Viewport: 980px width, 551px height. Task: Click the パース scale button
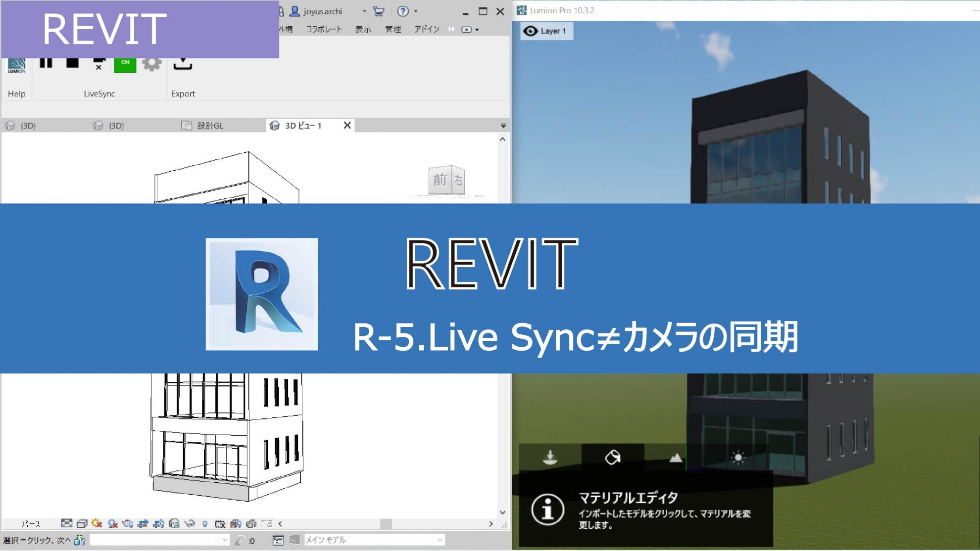click(x=31, y=524)
